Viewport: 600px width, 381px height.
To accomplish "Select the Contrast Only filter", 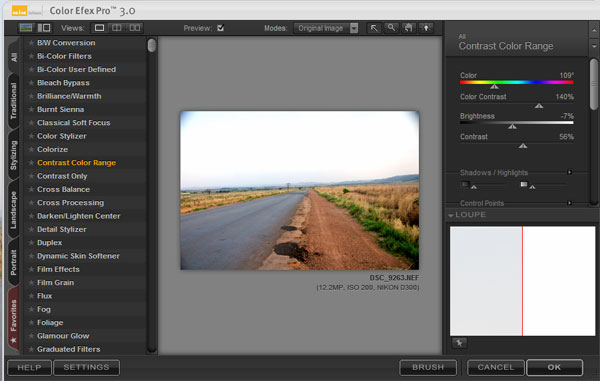I will tap(62, 176).
